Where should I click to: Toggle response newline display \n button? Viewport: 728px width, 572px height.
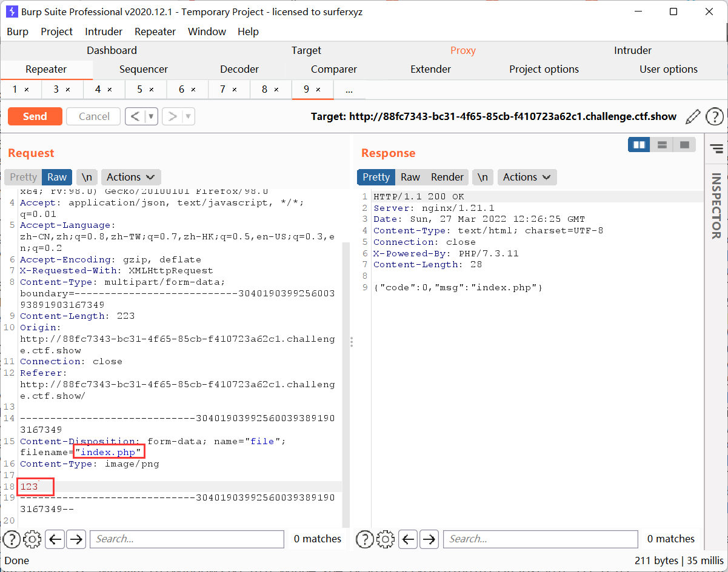[x=483, y=177]
